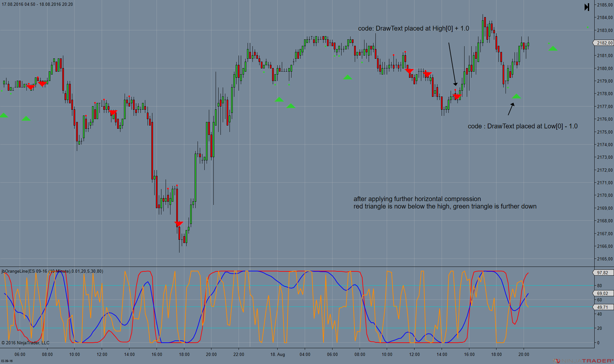614x364 pixels.
Task: Click the 2175,00 price axis label
Action: (x=605, y=132)
